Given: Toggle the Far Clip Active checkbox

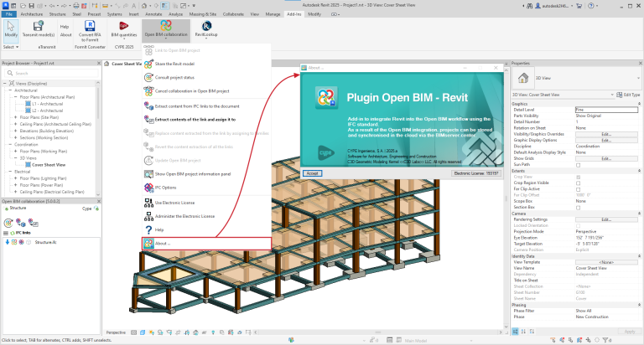Looking at the screenshot, I should (x=579, y=189).
